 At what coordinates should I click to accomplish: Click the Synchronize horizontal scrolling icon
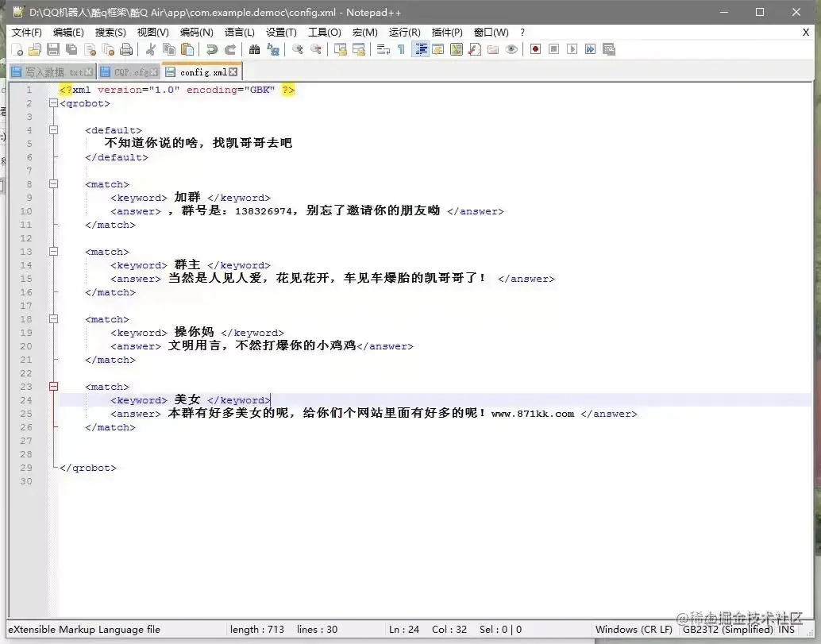click(359, 50)
